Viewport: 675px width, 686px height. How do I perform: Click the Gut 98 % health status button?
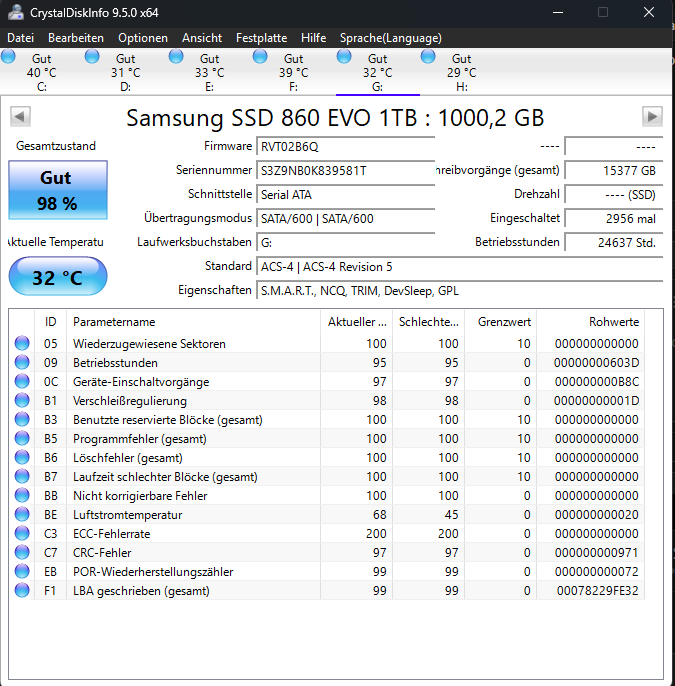click(58, 190)
